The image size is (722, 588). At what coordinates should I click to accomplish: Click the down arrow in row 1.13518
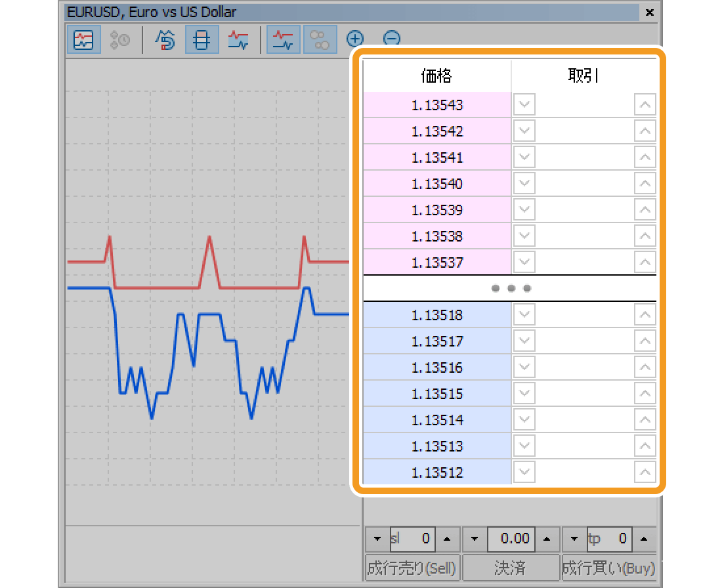pos(524,314)
